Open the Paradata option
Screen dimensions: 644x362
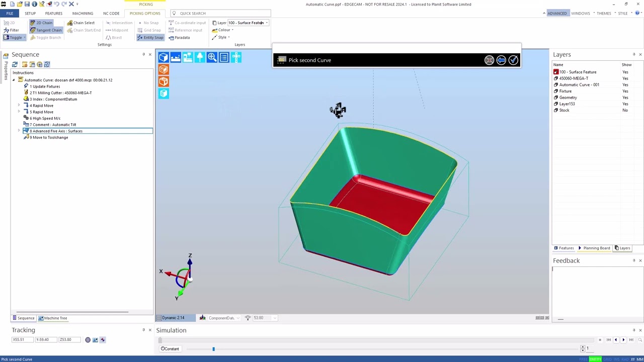click(179, 38)
